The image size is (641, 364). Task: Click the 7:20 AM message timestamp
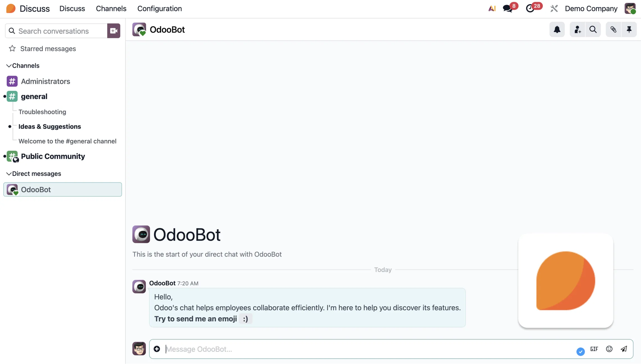tap(188, 284)
